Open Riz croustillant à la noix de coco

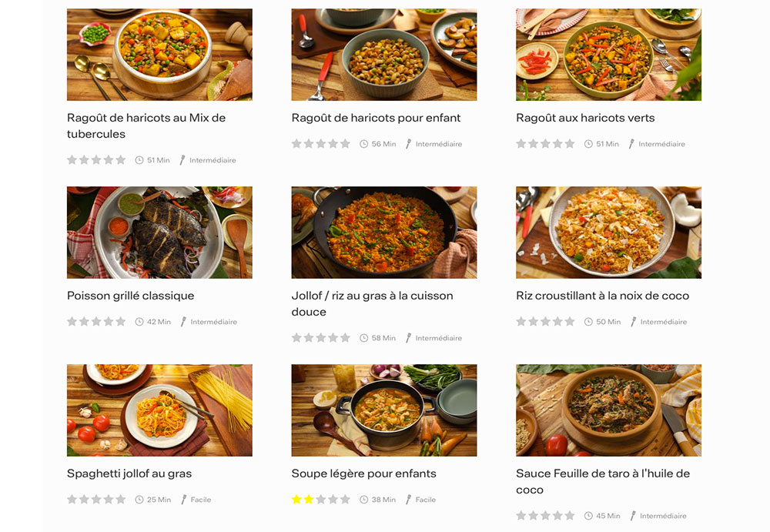(x=602, y=296)
